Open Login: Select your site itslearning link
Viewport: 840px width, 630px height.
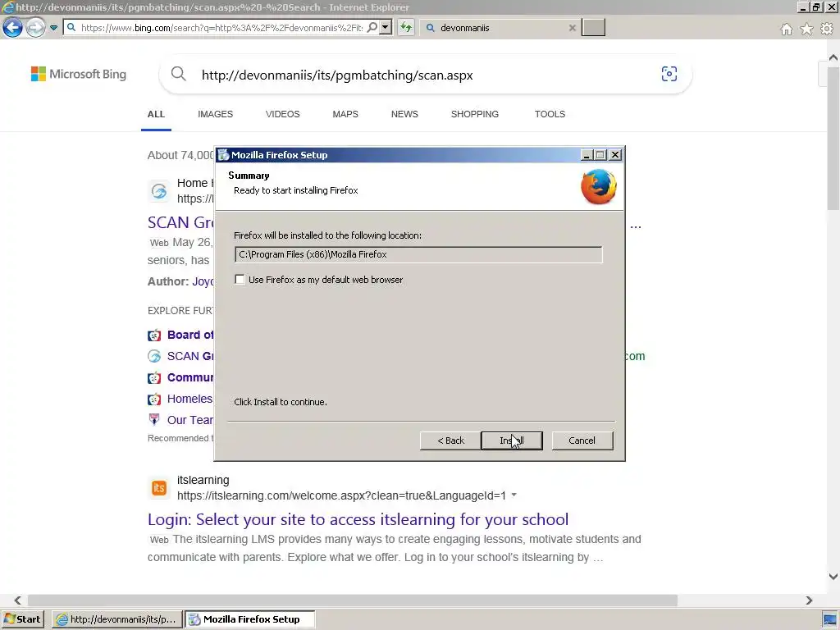[x=358, y=519]
